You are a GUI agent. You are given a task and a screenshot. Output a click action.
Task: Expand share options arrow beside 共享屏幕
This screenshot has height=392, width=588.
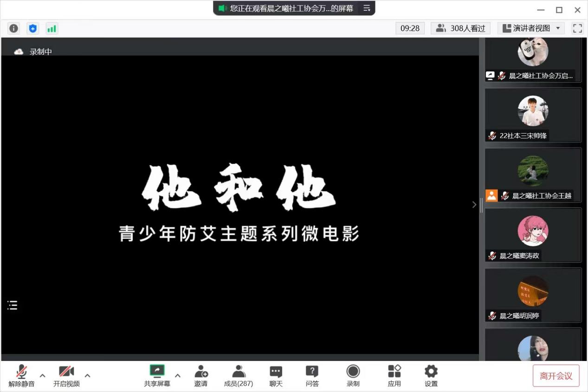click(177, 375)
